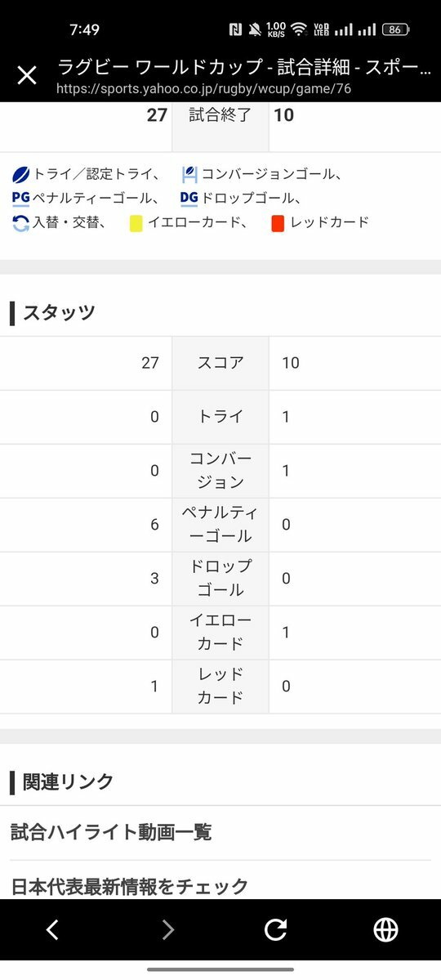This screenshot has width=441, height=980.
Task: Tap the rugby ball try legend icon
Action: pyautogui.click(x=20, y=174)
